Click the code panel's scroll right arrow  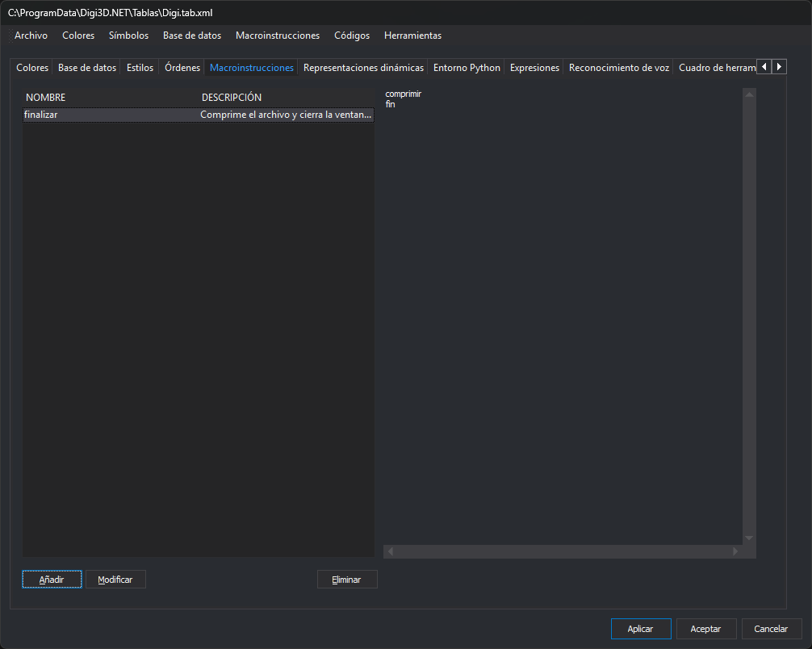pyautogui.click(x=735, y=551)
